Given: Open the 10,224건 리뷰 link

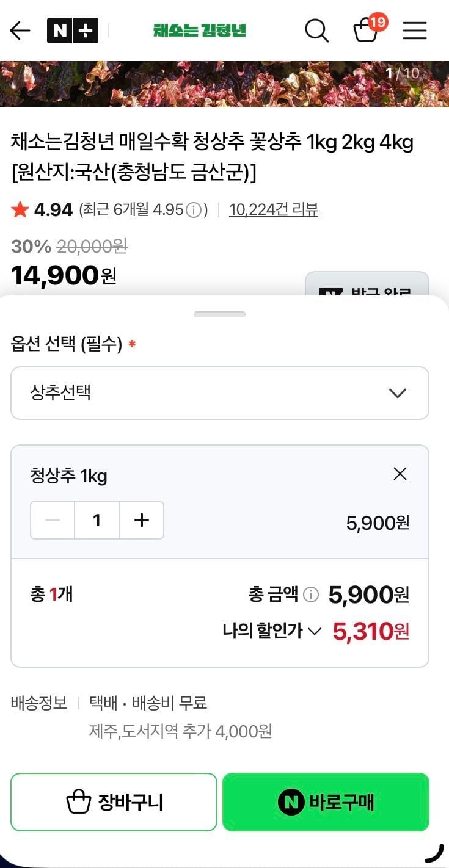Looking at the screenshot, I should pyautogui.click(x=274, y=210).
